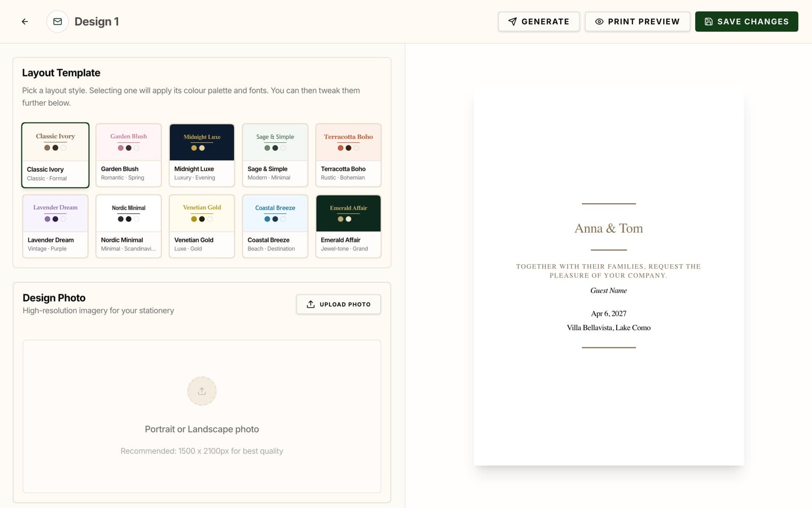
Task: Click the back arrow icon
Action: click(x=25, y=21)
